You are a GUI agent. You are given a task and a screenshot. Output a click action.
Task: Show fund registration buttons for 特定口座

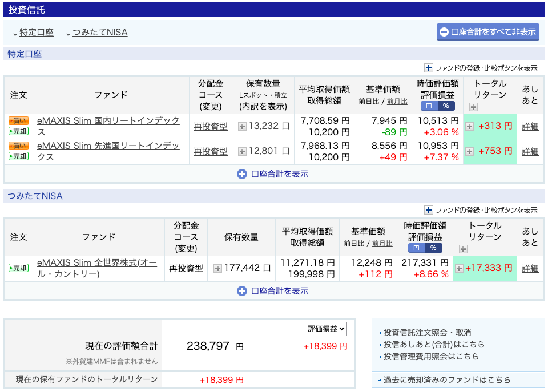(x=481, y=68)
